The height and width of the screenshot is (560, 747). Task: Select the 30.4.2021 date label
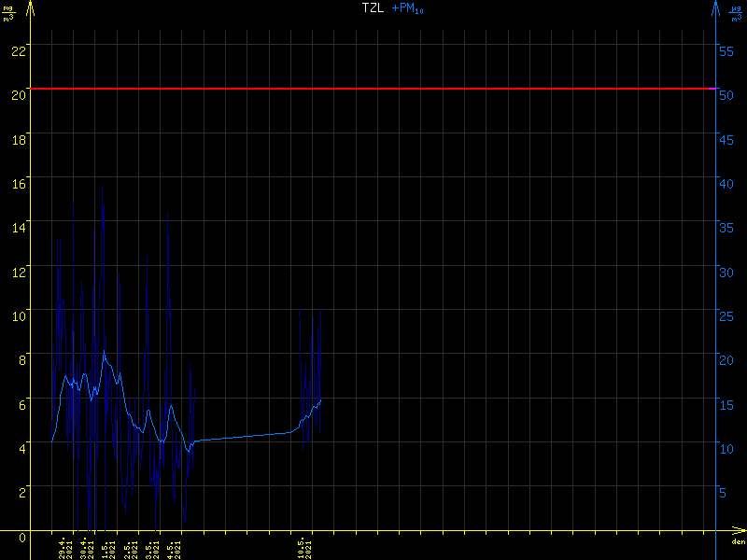click(88, 546)
